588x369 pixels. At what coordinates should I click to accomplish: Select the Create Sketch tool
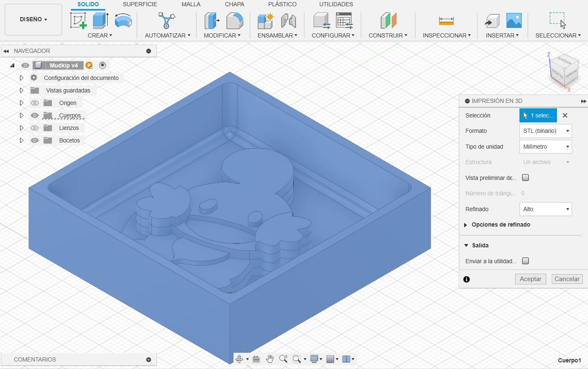pyautogui.click(x=78, y=20)
